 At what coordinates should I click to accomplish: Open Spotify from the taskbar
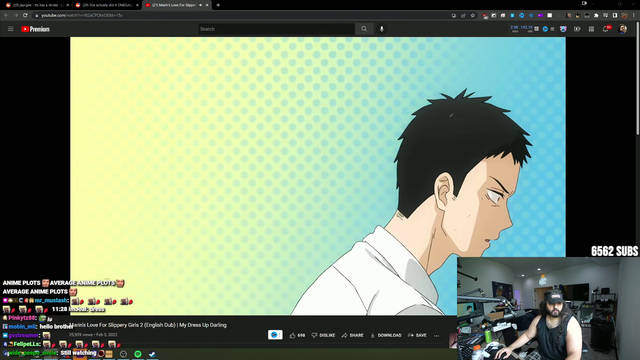[138, 354]
